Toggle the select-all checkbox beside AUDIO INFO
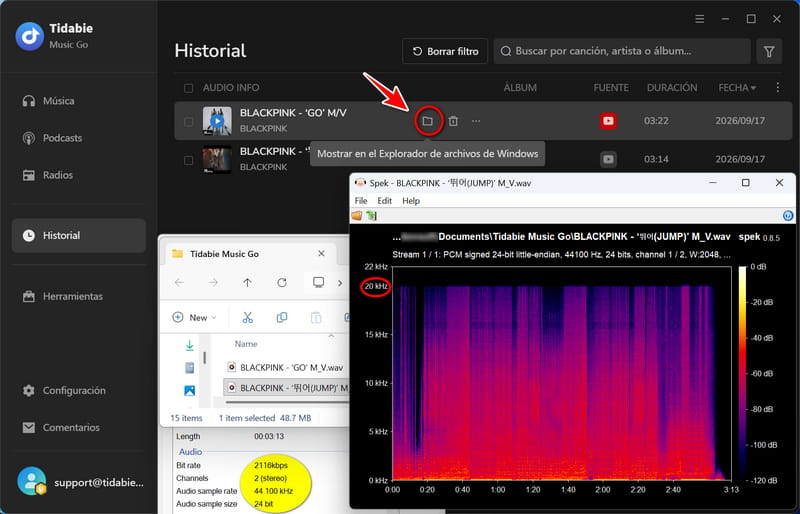Viewport: 800px width, 514px height. (x=188, y=88)
